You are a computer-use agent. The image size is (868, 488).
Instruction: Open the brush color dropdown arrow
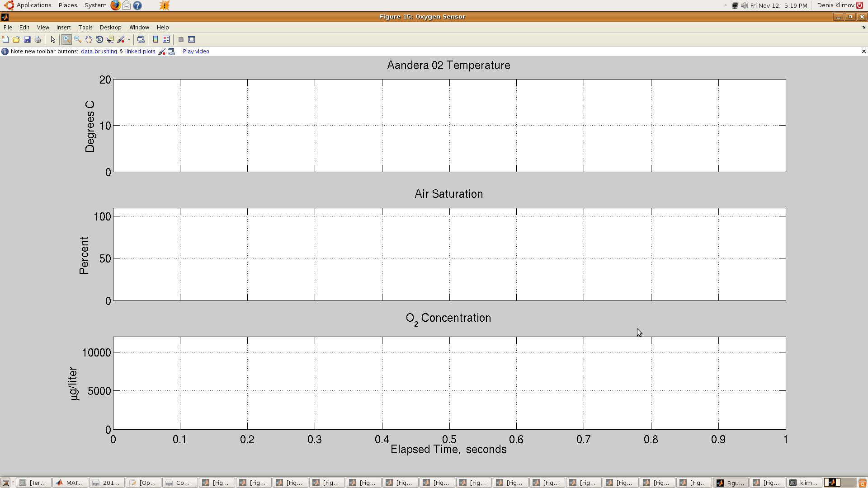tap(129, 40)
